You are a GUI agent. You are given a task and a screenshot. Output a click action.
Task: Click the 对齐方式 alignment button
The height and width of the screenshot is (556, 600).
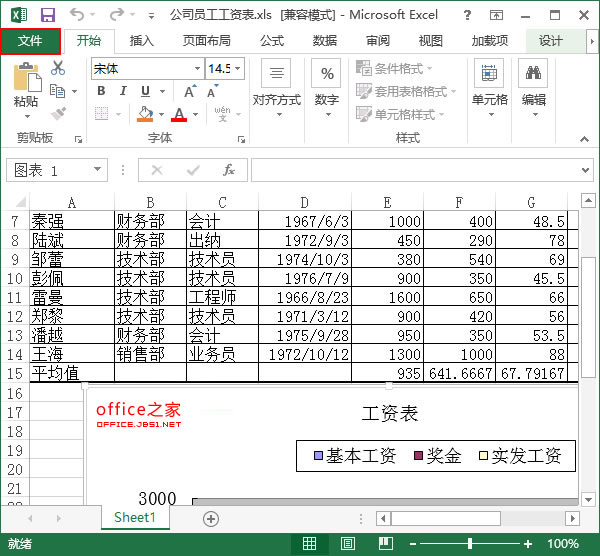click(276, 85)
